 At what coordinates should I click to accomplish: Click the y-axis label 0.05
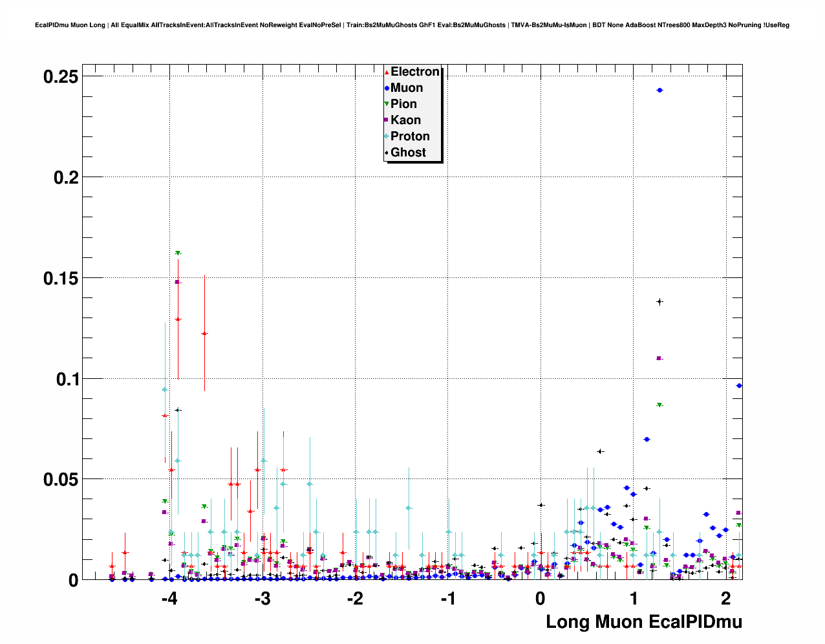point(61,480)
